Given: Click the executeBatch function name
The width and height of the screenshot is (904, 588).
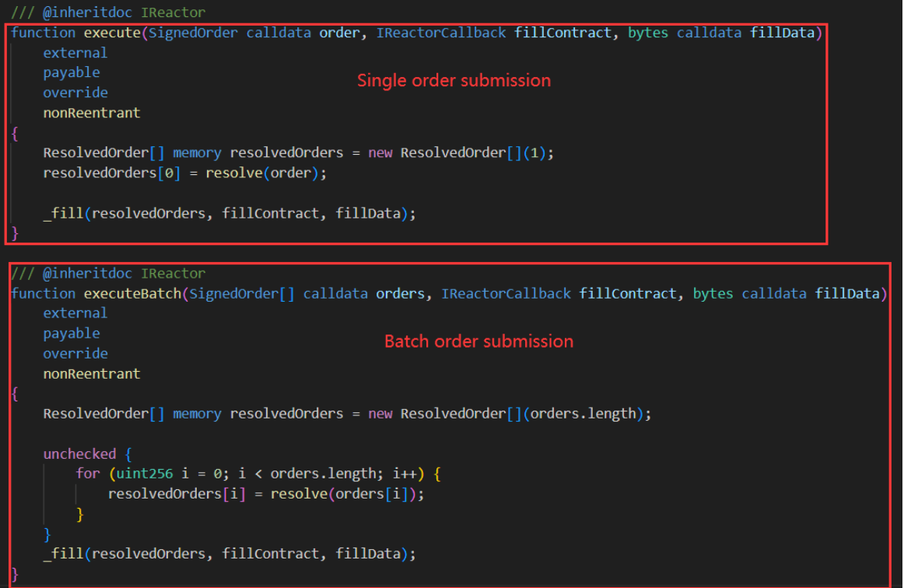Looking at the screenshot, I should coord(132,293).
